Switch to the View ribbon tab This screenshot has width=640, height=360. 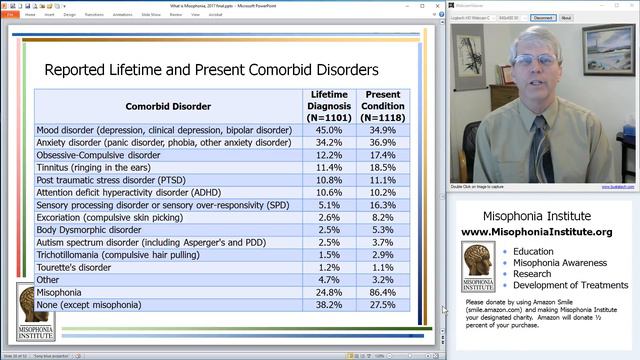(196, 15)
